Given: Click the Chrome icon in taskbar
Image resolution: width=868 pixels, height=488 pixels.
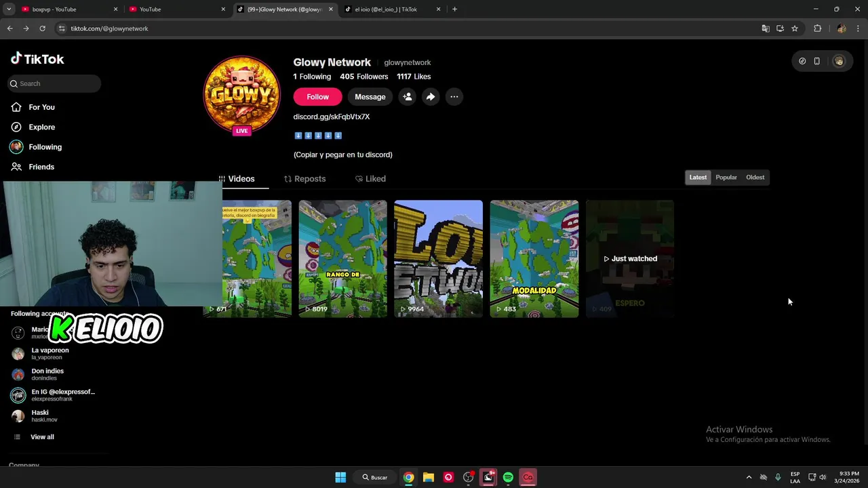Looking at the screenshot, I should pyautogui.click(x=408, y=477).
